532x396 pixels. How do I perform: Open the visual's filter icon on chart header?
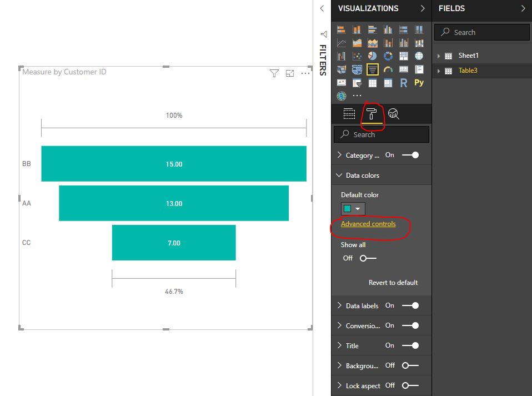pos(274,73)
